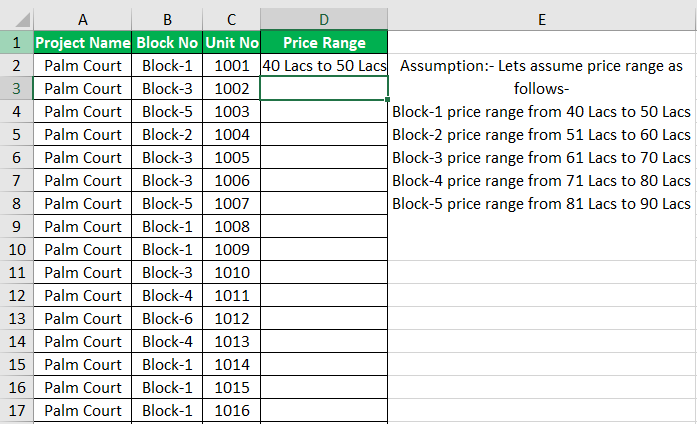Click the Select All corner triangle
Screen dimensions: 697x424
[21, 20]
